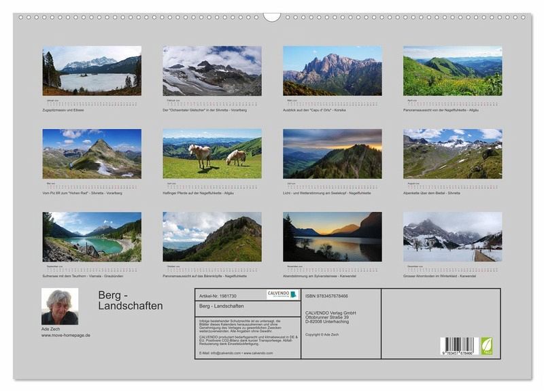Click the green eco leaf icon
Viewport: 544px width, 392px height.
click(486, 346)
